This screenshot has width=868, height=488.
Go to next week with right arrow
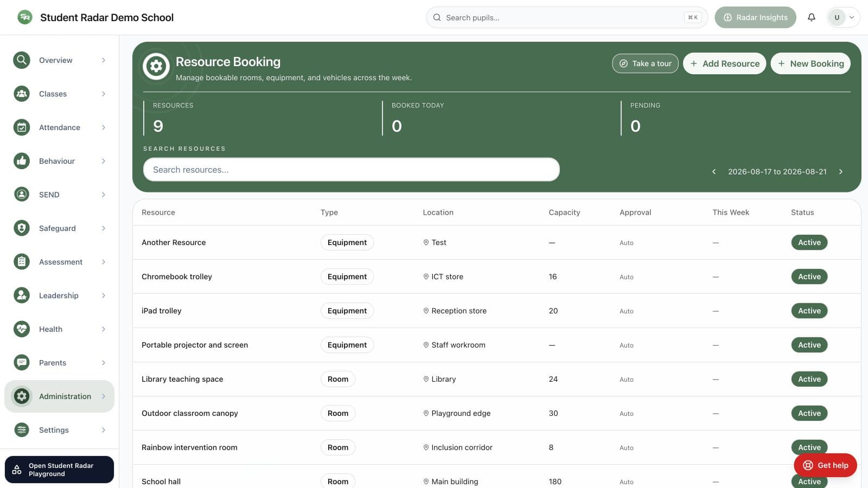(841, 171)
